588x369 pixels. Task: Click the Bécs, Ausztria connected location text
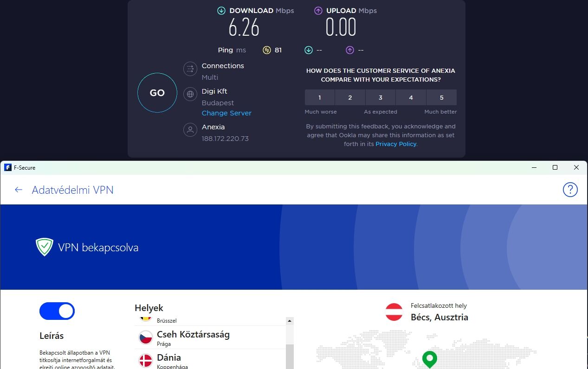coord(439,318)
